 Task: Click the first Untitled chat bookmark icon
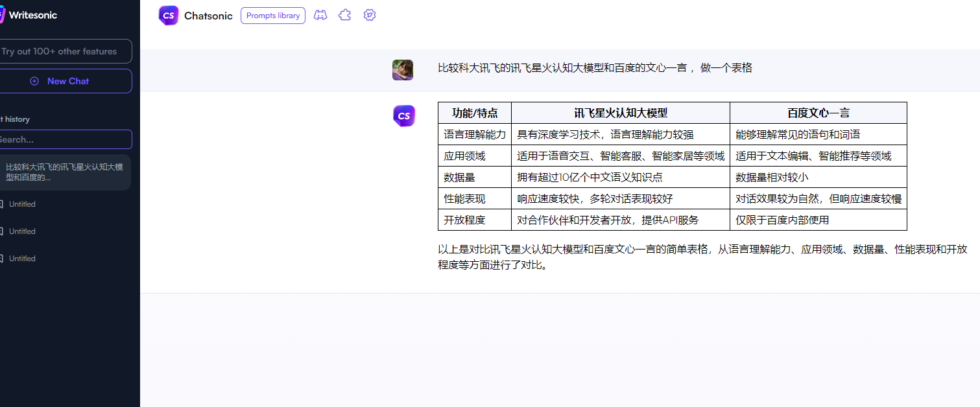(1, 204)
